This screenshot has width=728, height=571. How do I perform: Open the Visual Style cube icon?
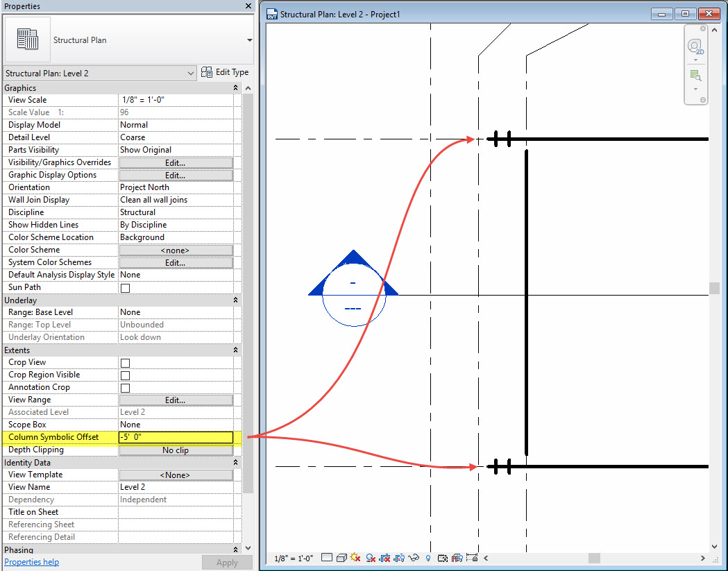coord(340,557)
